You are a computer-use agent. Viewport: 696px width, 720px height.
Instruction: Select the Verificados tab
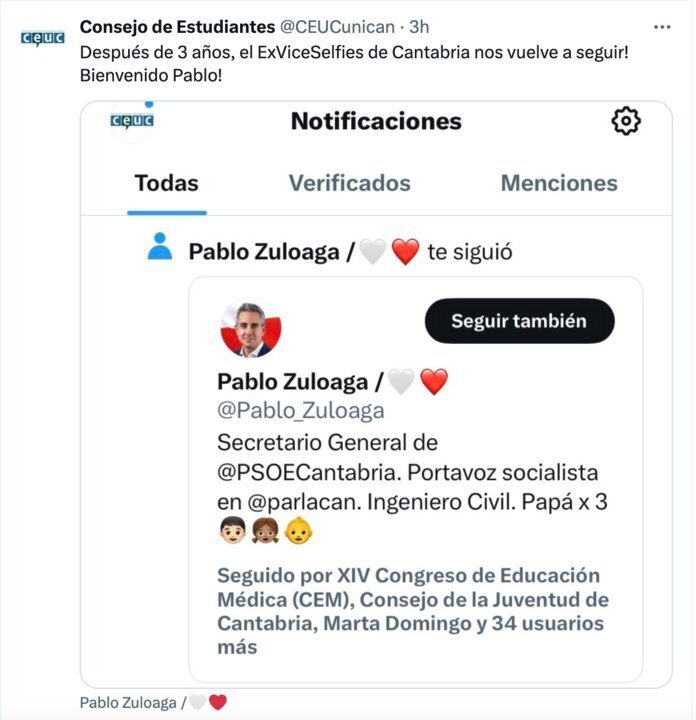click(x=349, y=183)
